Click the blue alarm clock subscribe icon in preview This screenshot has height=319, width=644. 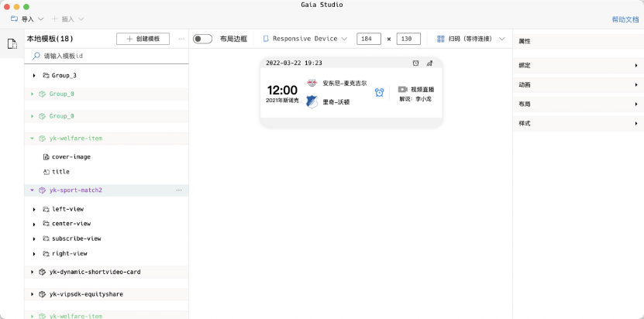(x=379, y=92)
